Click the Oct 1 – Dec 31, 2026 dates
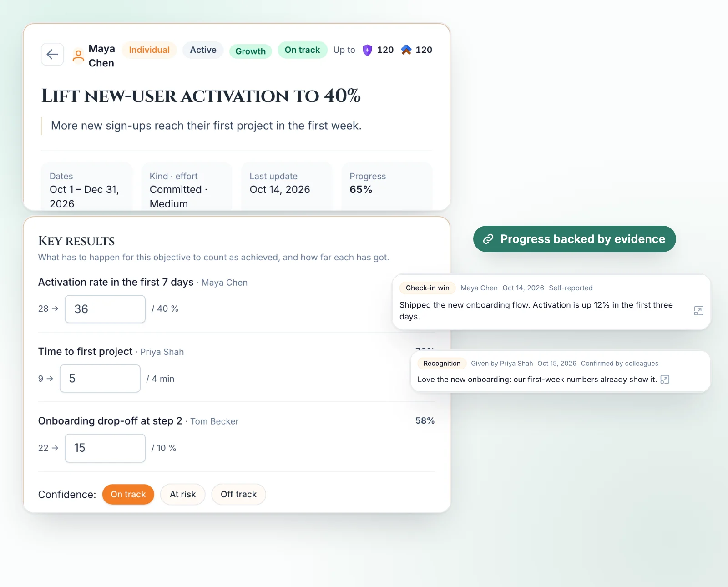The height and width of the screenshot is (587, 728). click(85, 197)
